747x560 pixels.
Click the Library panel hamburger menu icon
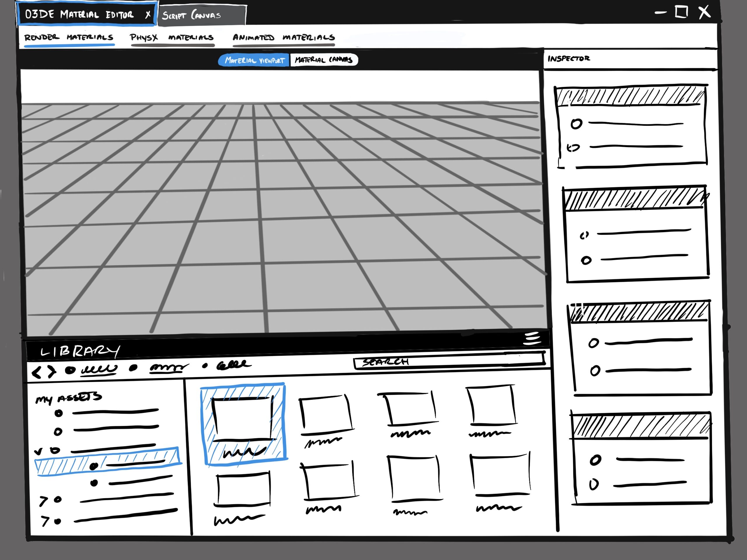click(532, 339)
